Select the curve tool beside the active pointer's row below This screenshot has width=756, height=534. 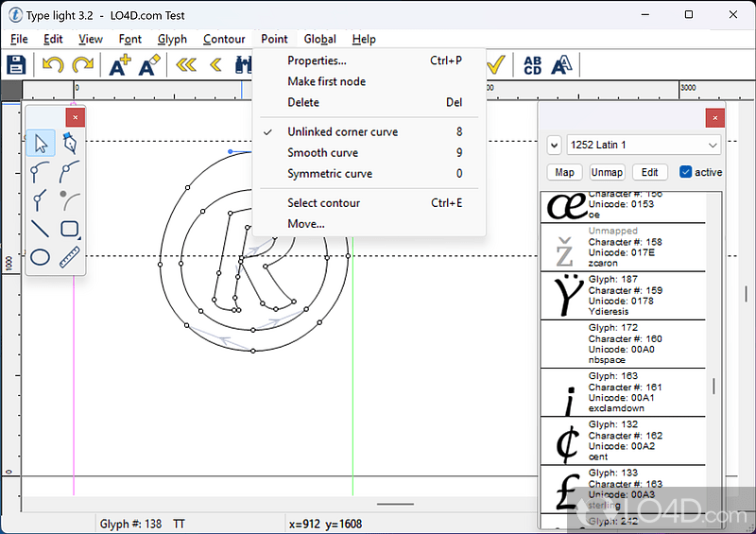click(x=40, y=172)
